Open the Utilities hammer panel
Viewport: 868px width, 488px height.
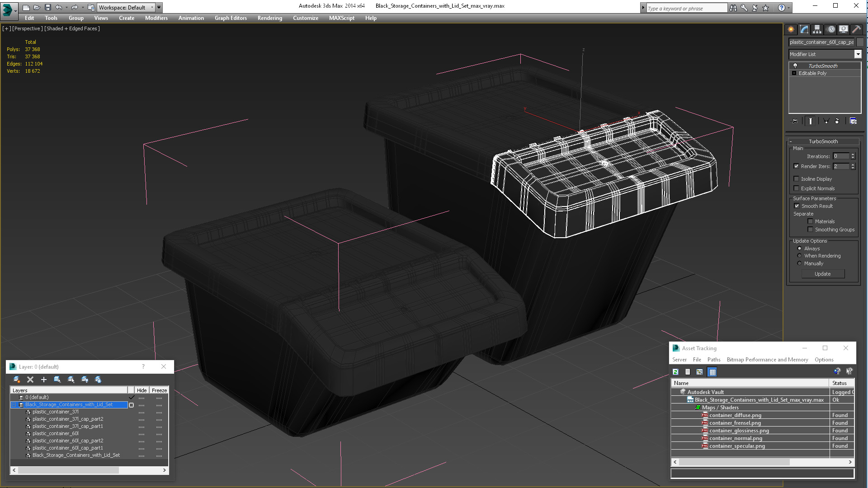click(856, 29)
